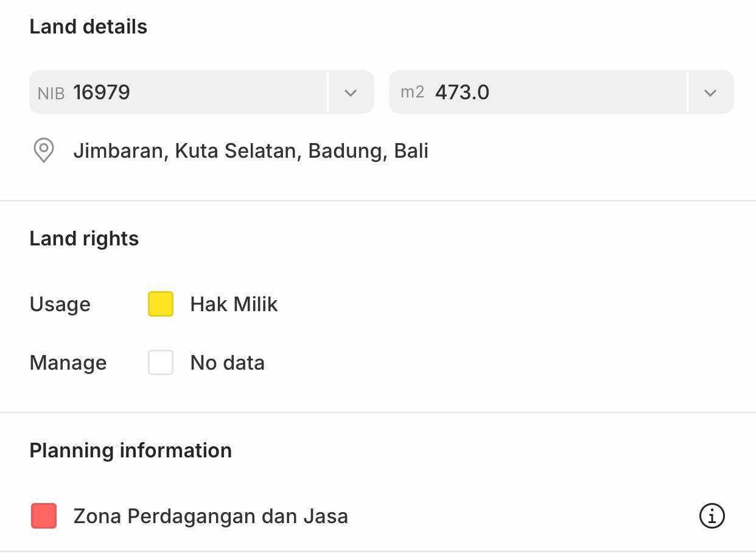756x556 pixels.
Task: Click the empty Manage swatch box
Action: click(x=161, y=362)
